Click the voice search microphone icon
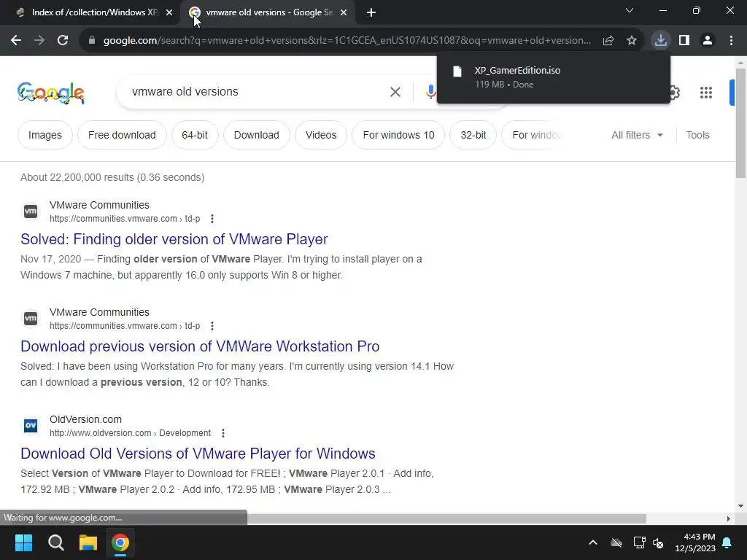This screenshot has width=747, height=560. (430, 92)
